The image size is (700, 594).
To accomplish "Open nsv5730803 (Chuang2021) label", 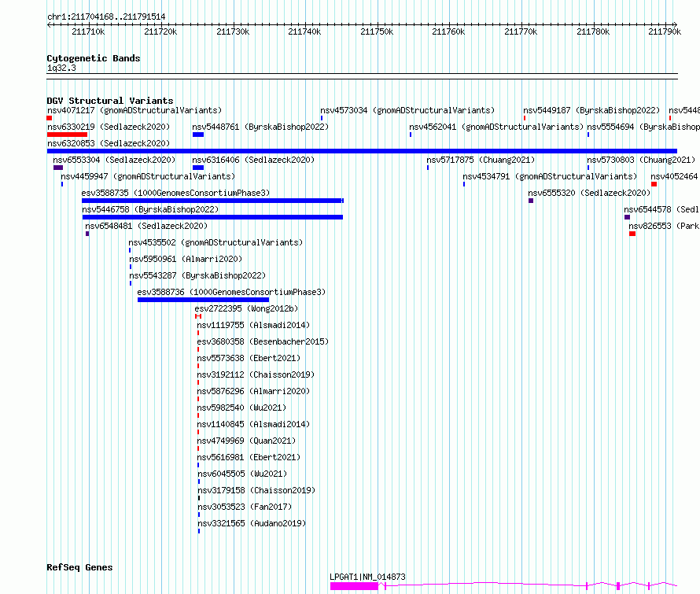I will coord(641,160).
